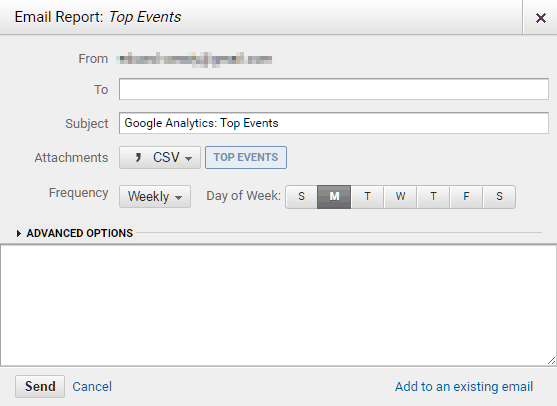557x406 pixels.
Task: Send the email report
Action: tap(40, 386)
